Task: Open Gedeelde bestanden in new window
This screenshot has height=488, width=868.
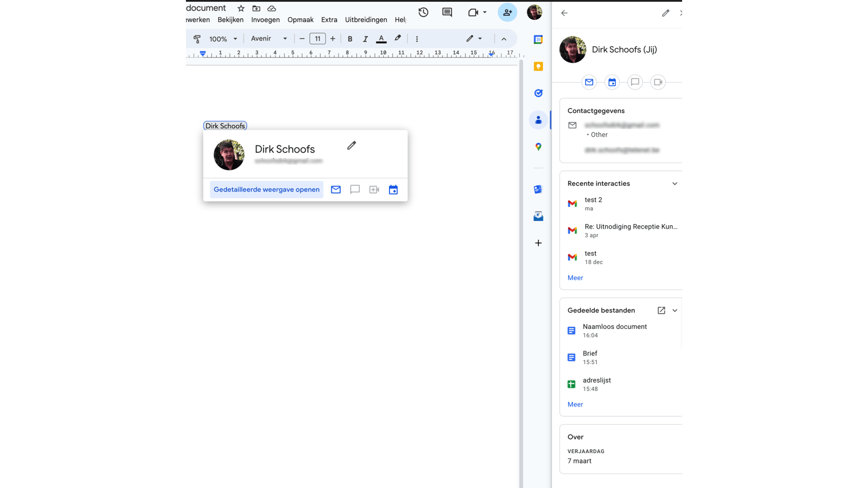Action: (662, 311)
